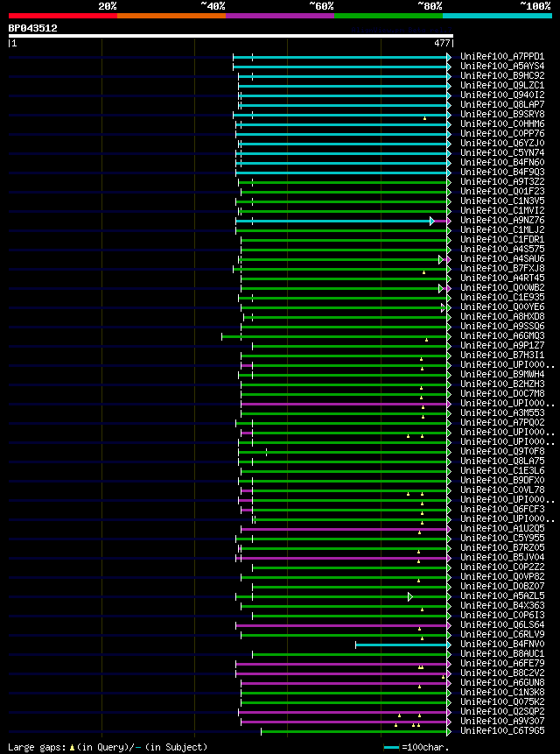Viewport: 560px width, 754px height.
Task: Select the UniRef100_B7FXJ8 label
Action: click(x=502, y=268)
